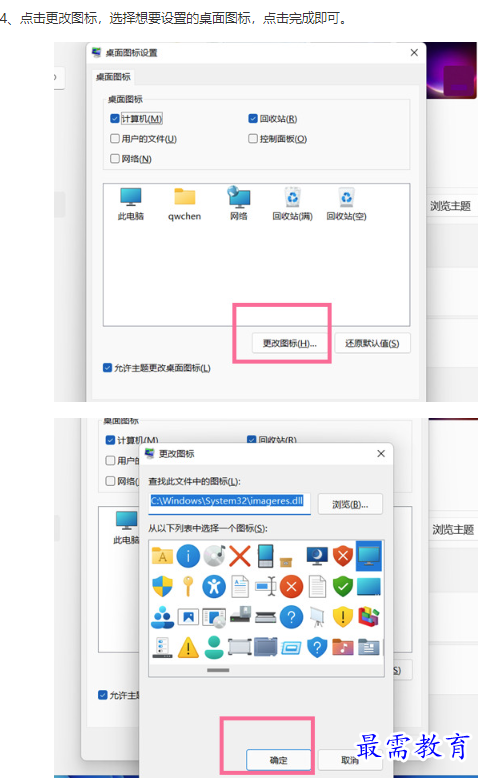The width and height of the screenshot is (478, 778).
Task: Confirm with the 确定 button
Action: (278, 760)
